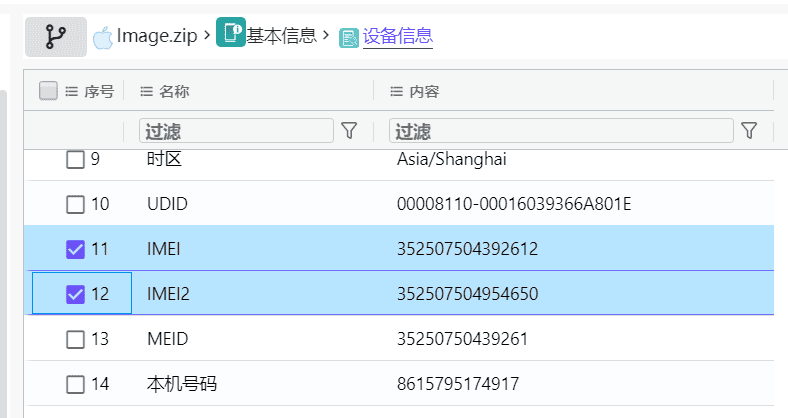Check the row 13 MEID checkbox

click(75, 340)
